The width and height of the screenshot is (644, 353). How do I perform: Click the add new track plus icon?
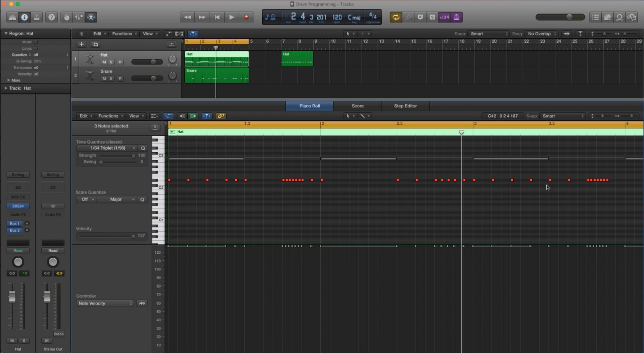tap(81, 44)
